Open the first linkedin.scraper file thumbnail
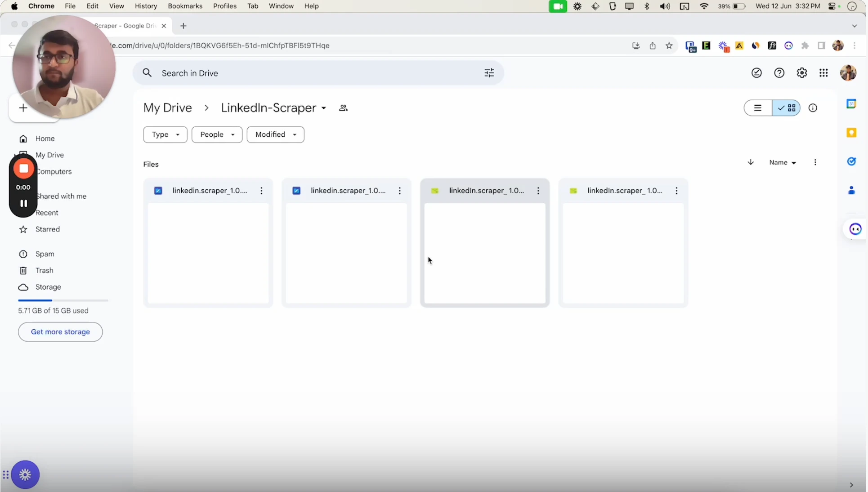868x492 pixels. click(x=208, y=254)
